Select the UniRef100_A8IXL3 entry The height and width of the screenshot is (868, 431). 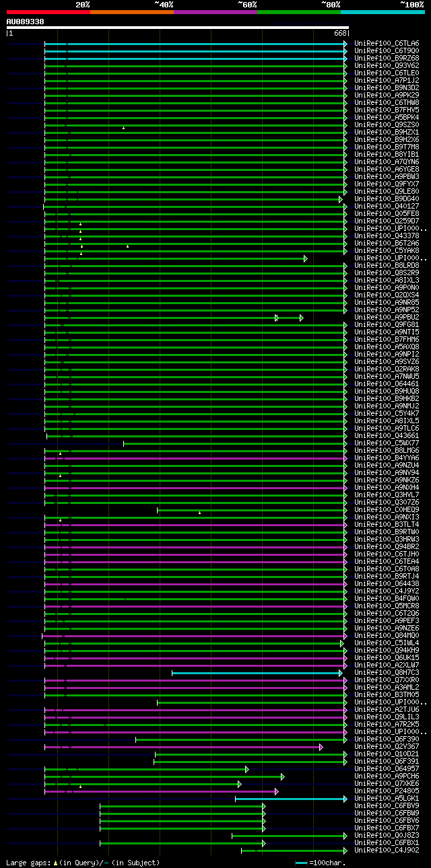click(x=387, y=280)
